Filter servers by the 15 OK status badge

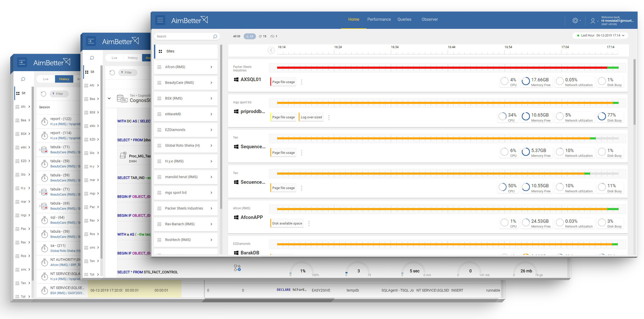point(263,36)
